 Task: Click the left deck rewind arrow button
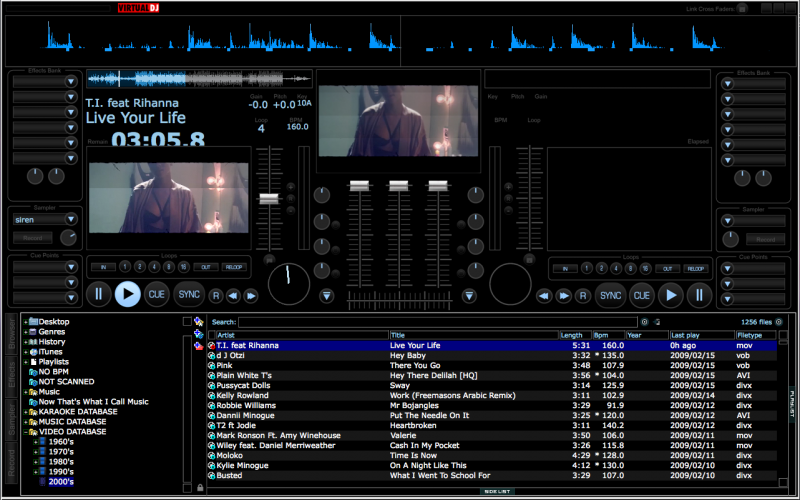click(x=233, y=296)
